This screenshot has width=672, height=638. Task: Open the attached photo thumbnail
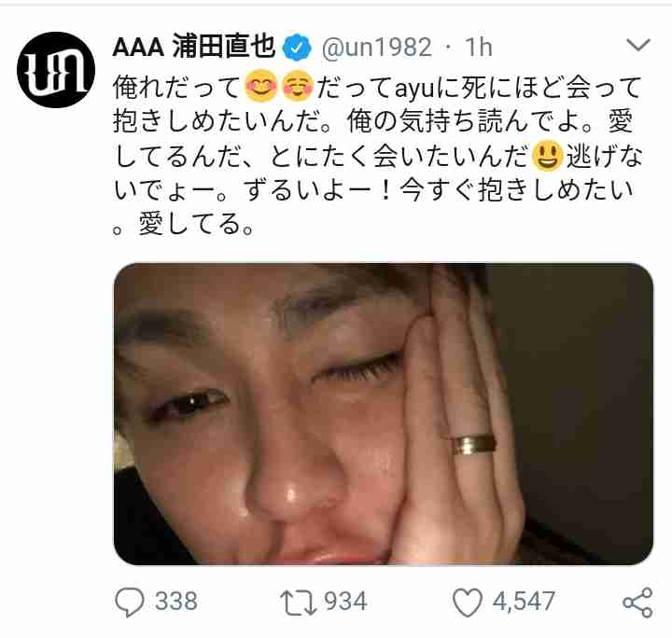tap(384, 413)
